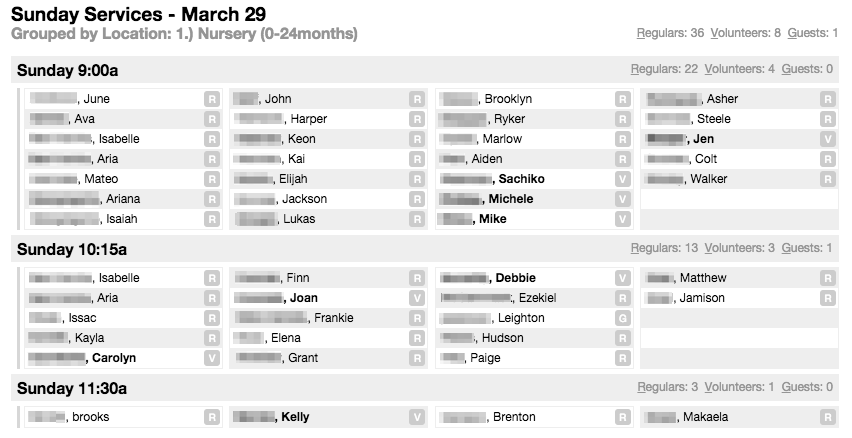Click the Grouped by Location Nursery subtitle
The width and height of the screenshot is (852, 438).
184,35
